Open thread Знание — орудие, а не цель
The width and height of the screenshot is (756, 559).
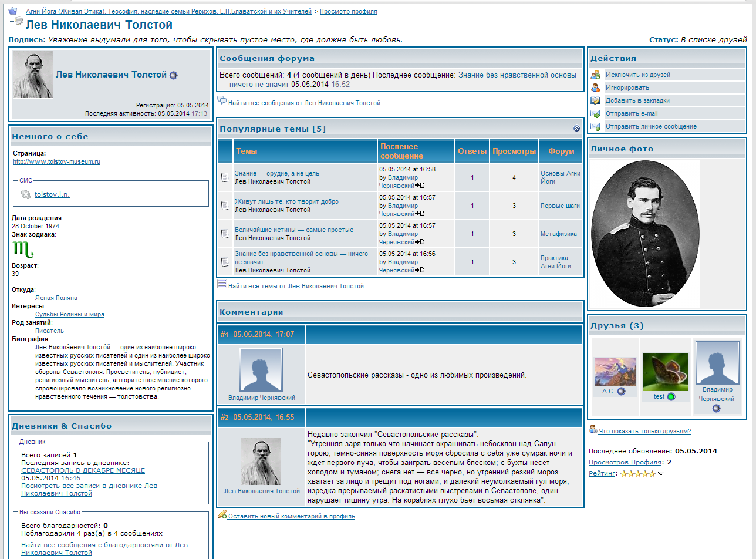(x=277, y=174)
